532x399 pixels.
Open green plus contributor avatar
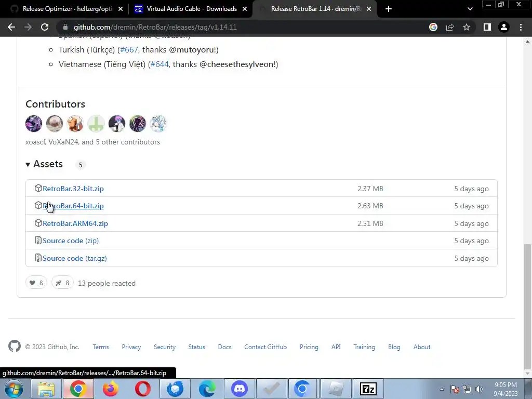96,124
